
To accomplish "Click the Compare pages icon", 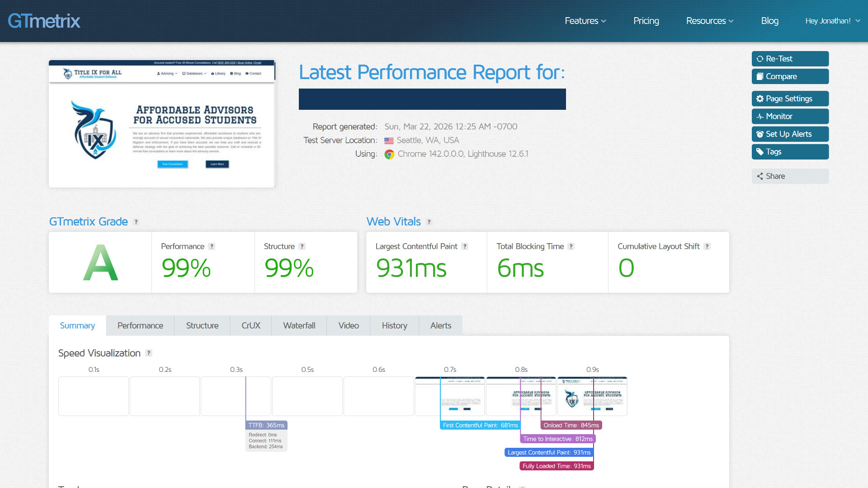I will [760, 76].
